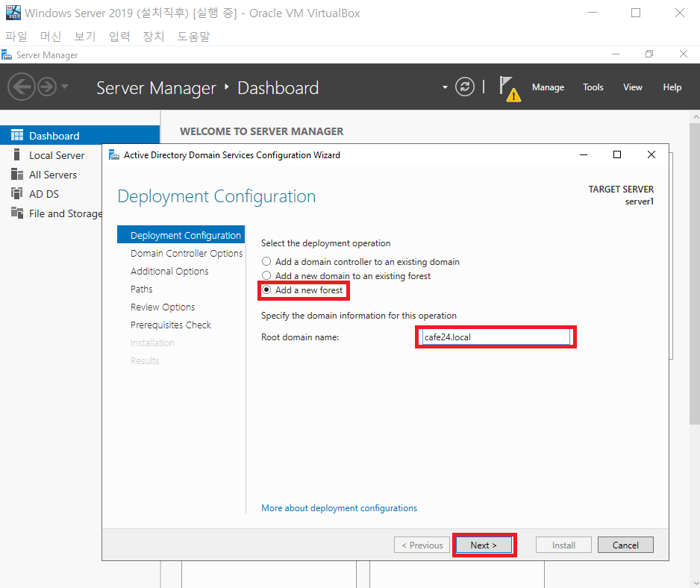Go to Domain Controller Options step
This screenshot has width=700, height=588.
[x=187, y=253]
